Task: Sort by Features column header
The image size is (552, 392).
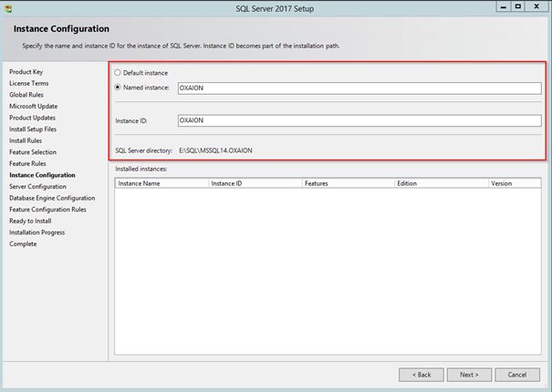Action: [x=349, y=183]
